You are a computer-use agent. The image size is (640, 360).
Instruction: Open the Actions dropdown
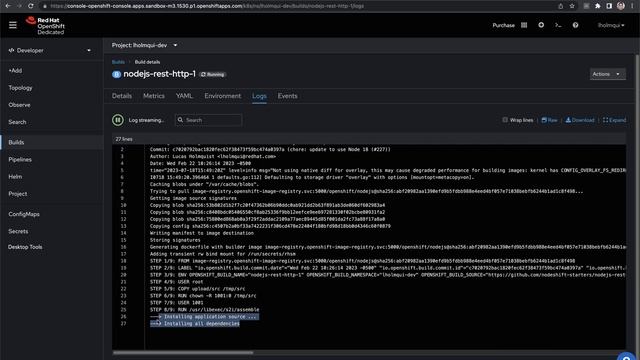click(x=607, y=74)
